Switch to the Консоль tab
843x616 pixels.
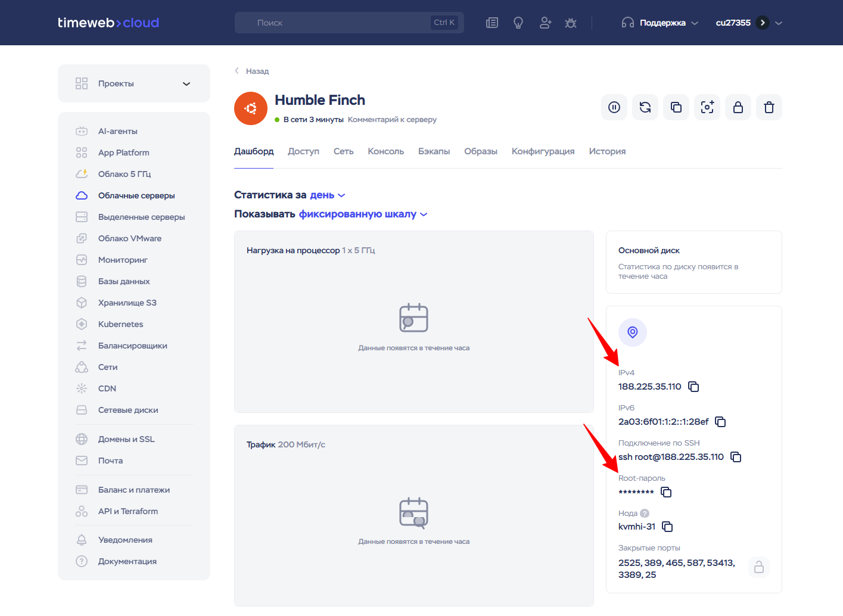385,151
